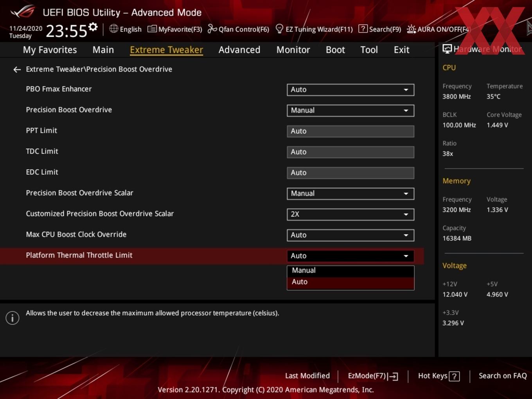
Task: Select the Platform Thermal Throttle Limit row
Action: (212, 256)
